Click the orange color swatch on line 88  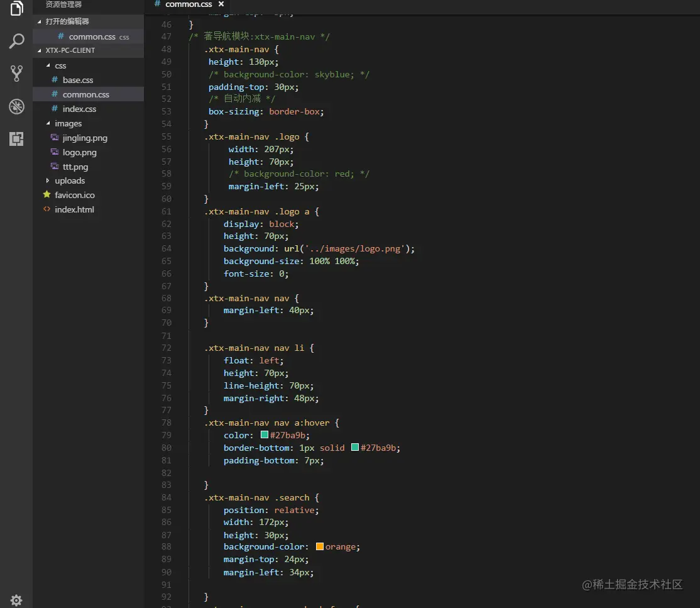tap(320, 546)
